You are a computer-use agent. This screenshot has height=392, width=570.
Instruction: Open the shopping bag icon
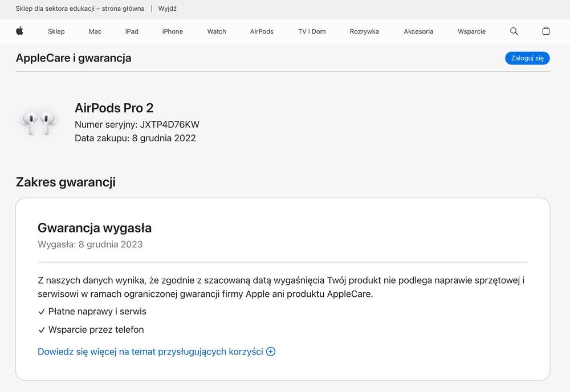click(x=546, y=31)
